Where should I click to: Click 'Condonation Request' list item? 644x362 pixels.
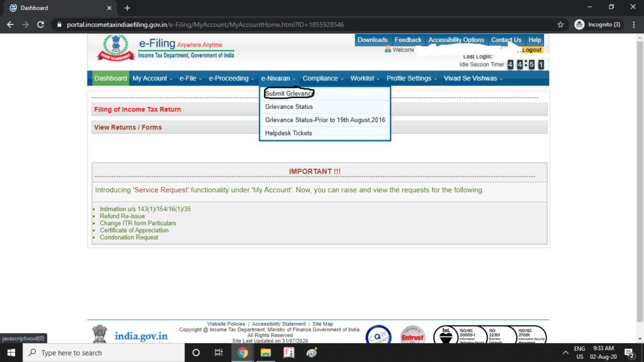[129, 237]
